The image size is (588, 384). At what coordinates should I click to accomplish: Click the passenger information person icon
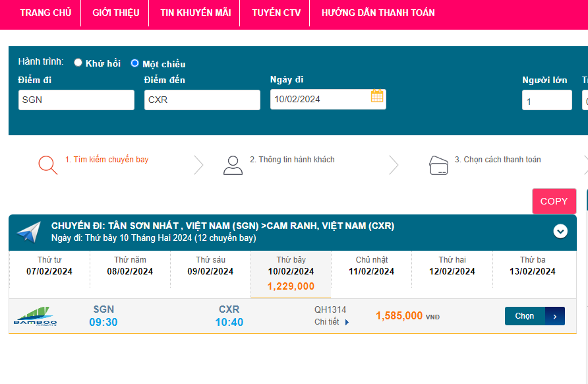click(x=232, y=165)
